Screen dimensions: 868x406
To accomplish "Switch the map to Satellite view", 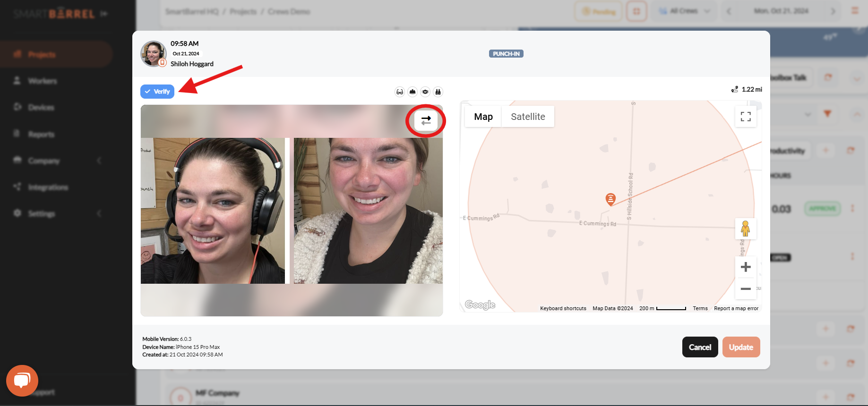I will [x=528, y=117].
